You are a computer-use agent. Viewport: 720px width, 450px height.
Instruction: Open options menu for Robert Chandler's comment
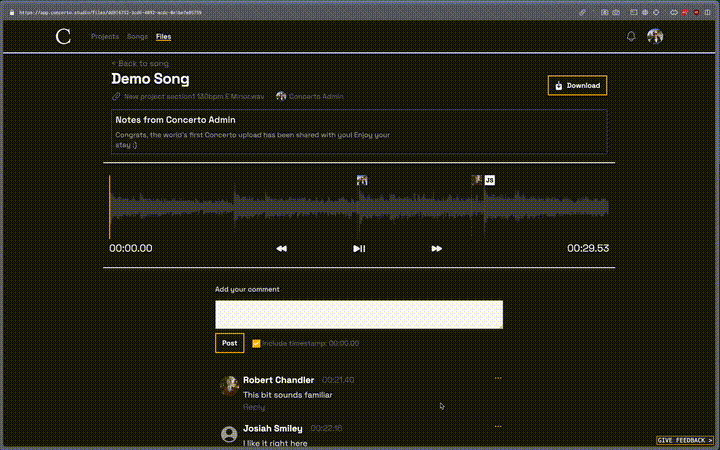[x=498, y=378]
